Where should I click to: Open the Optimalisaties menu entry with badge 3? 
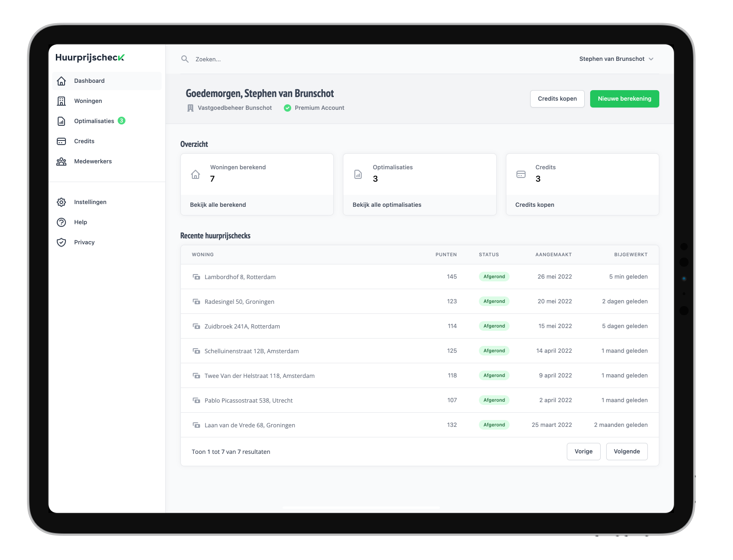point(94,121)
